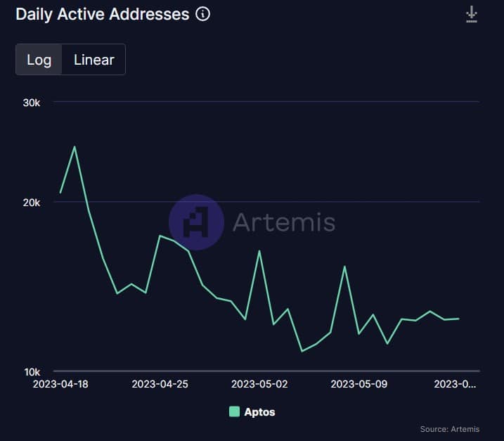Click the 2023-05-09 x-axis date

tap(359, 384)
